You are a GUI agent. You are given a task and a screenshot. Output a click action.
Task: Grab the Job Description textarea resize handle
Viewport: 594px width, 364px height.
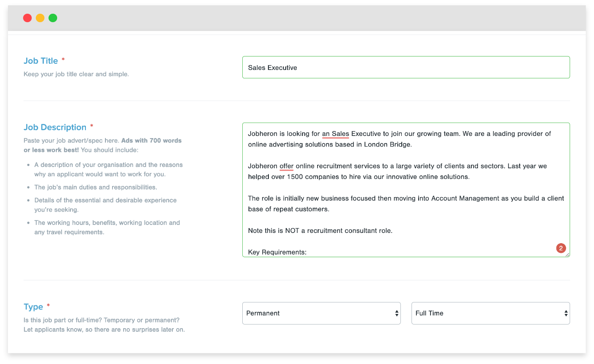click(567, 255)
